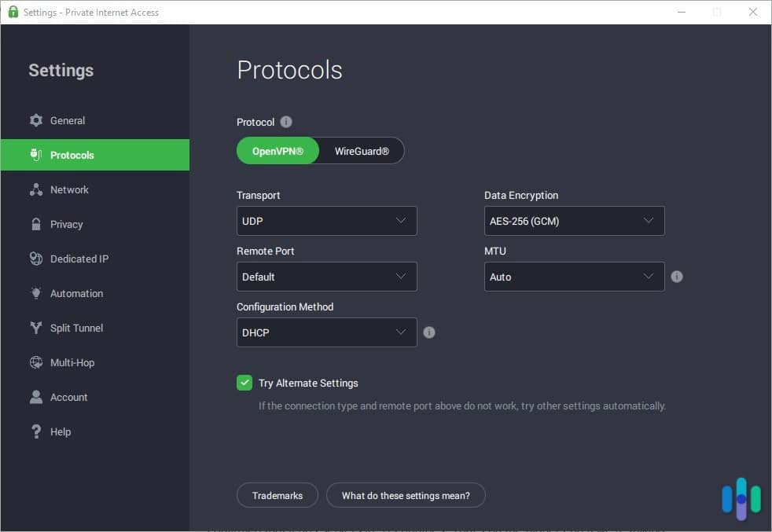
Task: Click the Protocols page heading
Action: 289,70
